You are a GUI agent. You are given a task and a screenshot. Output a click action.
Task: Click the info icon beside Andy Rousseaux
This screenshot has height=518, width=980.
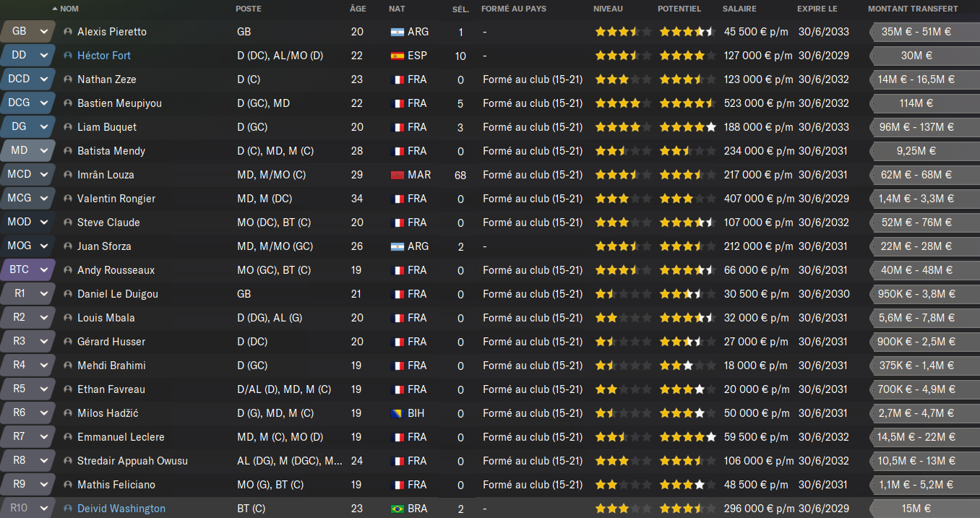[x=68, y=270]
